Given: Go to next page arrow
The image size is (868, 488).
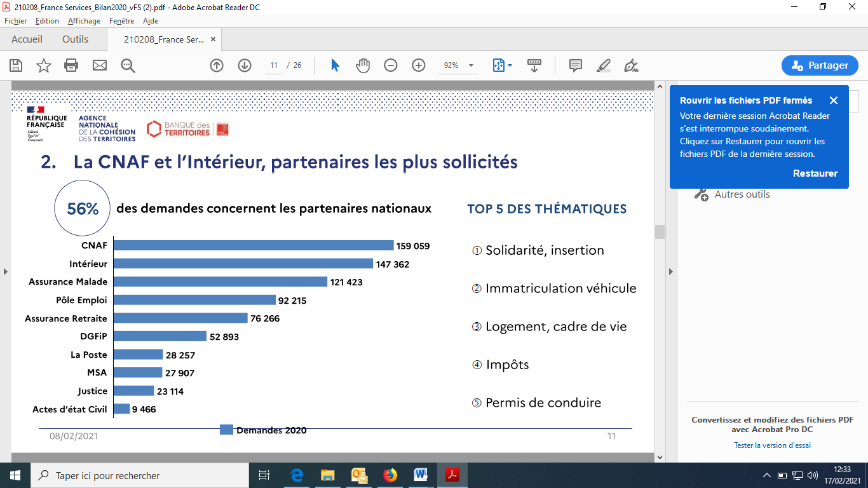Looking at the screenshot, I should pos(245,65).
